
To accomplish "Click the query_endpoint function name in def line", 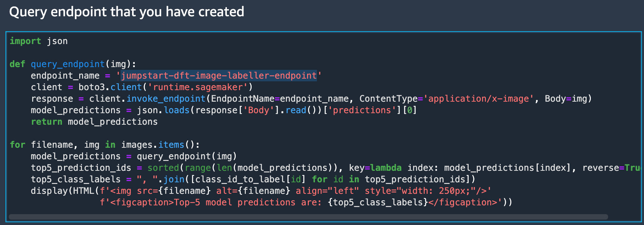I will click(x=68, y=64).
